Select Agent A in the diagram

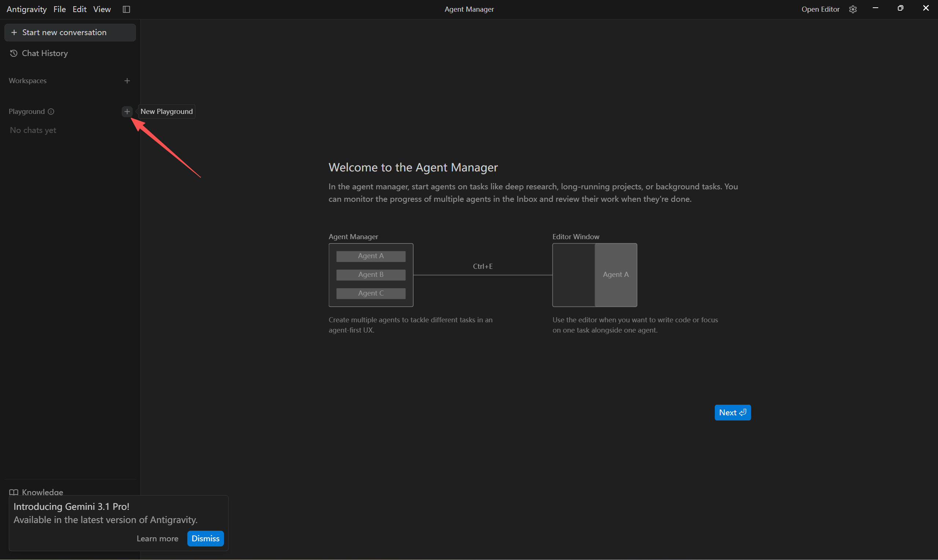click(371, 256)
